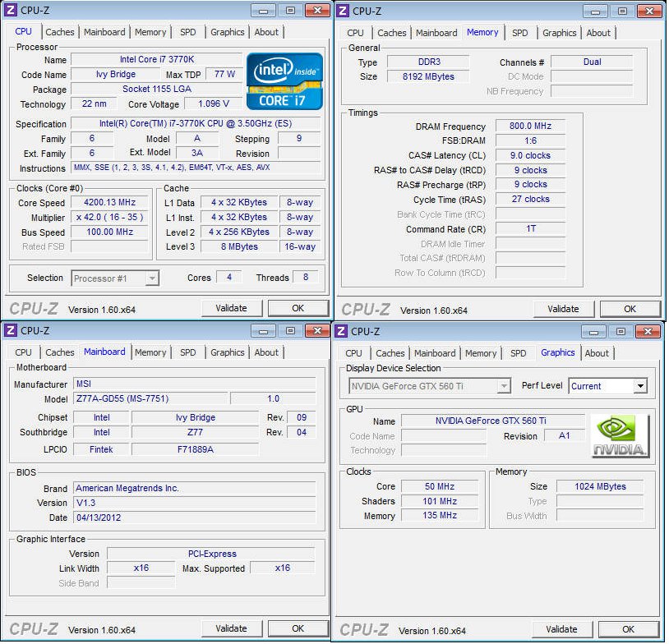Select Memory tab in Mainboard window
This screenshot has height=644, width=669.
(150, 352)
